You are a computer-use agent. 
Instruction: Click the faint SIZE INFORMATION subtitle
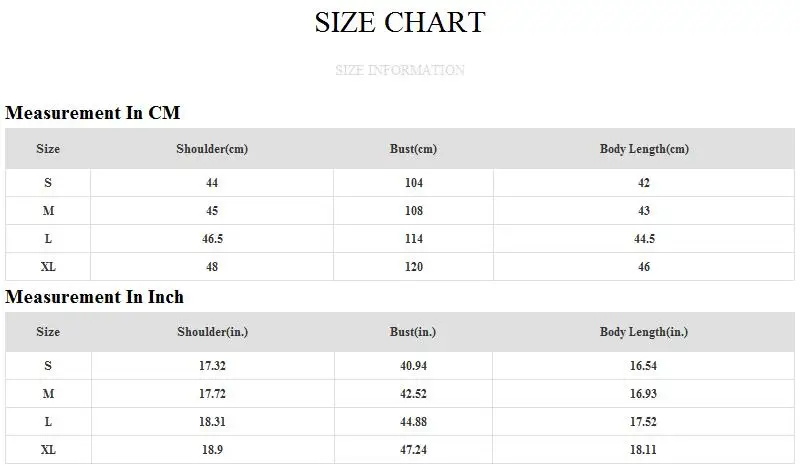tap(400, 70)
